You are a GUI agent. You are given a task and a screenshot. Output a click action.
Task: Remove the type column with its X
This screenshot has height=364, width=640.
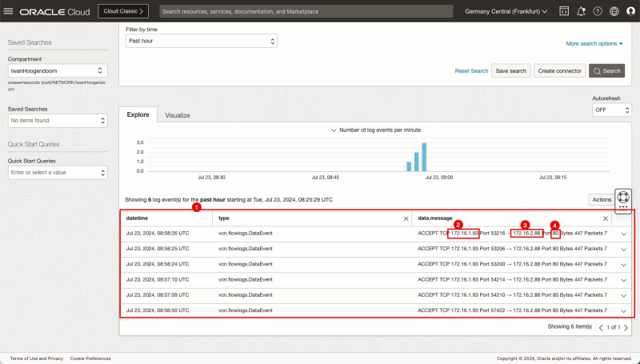[x=406, y=218]
